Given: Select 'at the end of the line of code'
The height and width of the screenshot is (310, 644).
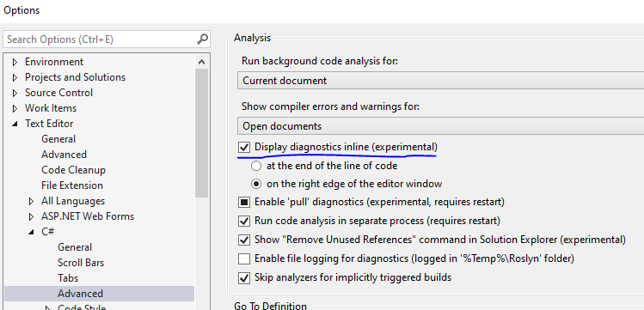Looking at the screenshot, I should (256, 166).
